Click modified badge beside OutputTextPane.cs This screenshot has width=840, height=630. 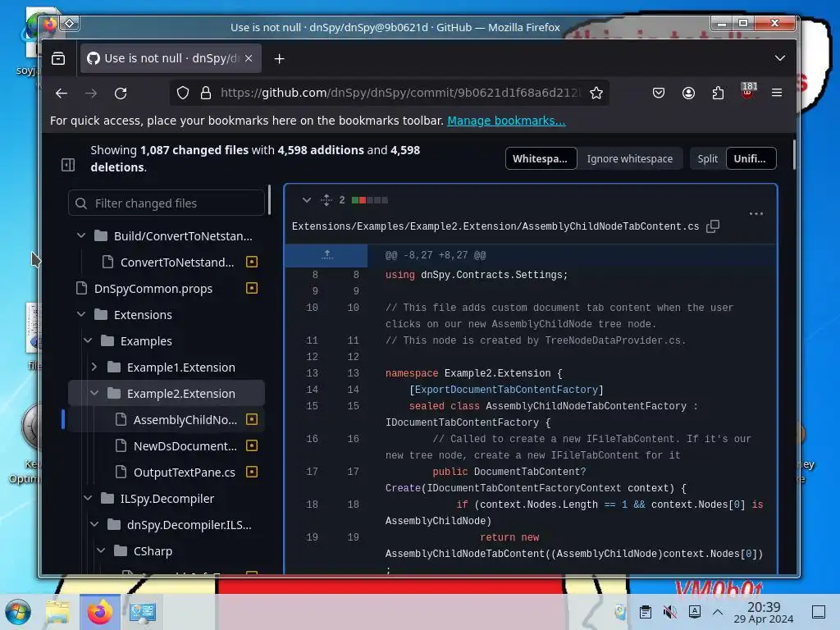251,472
